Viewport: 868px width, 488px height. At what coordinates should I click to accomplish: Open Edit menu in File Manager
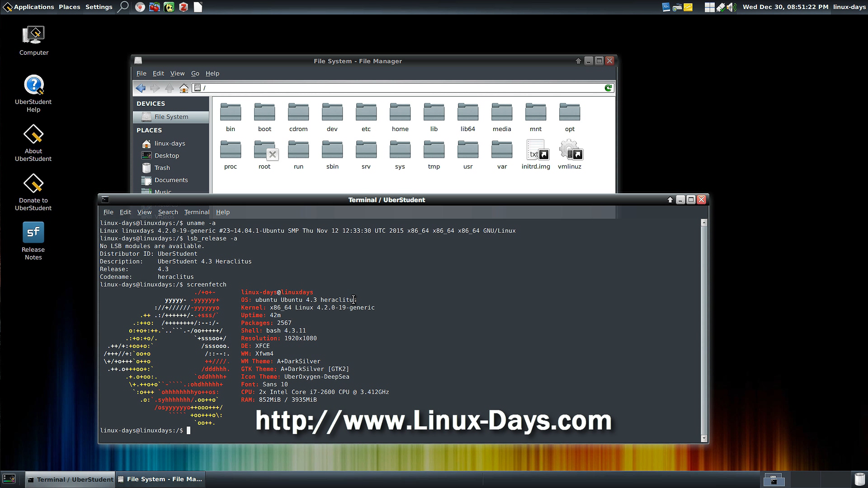click(x=158, y=73)
